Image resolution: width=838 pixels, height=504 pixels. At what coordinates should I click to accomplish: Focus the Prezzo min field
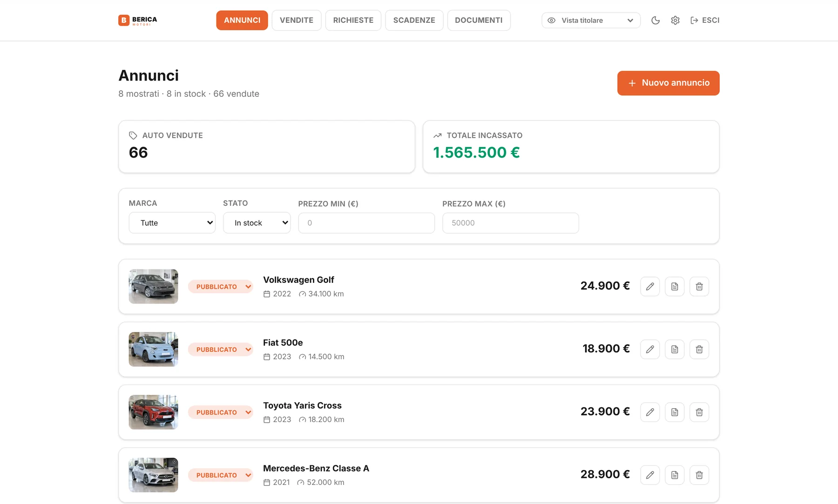point(366,223)
